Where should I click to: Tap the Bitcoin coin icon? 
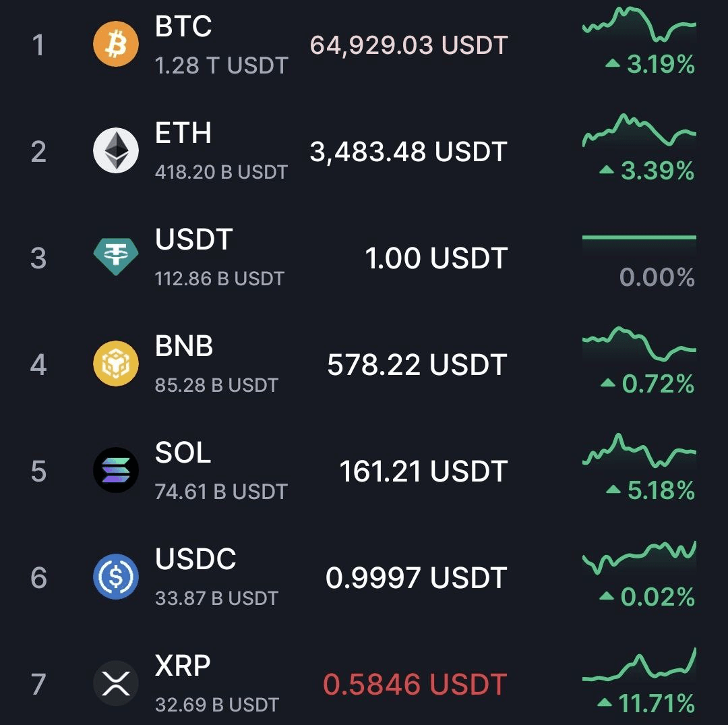[x=116, y=44]
